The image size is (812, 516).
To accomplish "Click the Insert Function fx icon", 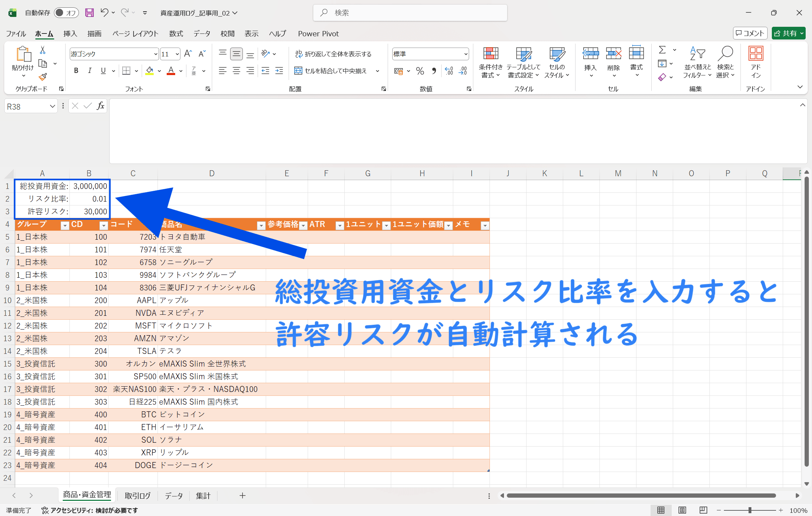I will point(100,106).
